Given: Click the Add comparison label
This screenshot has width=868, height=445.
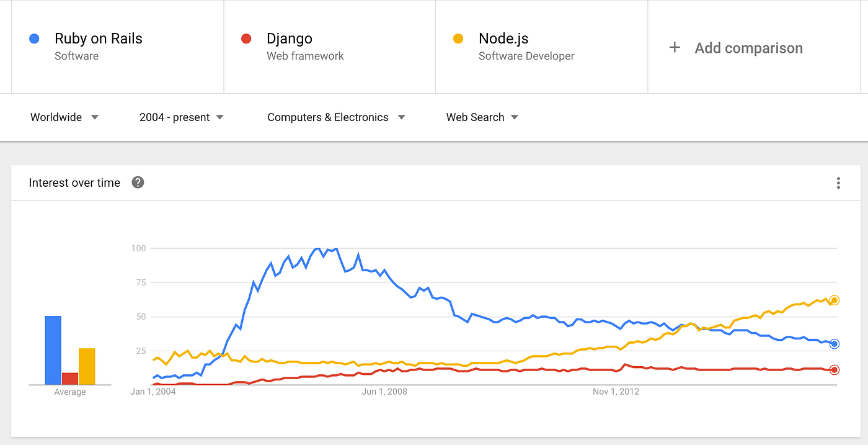Looking at the screenshot, I should tap(748, 47).
